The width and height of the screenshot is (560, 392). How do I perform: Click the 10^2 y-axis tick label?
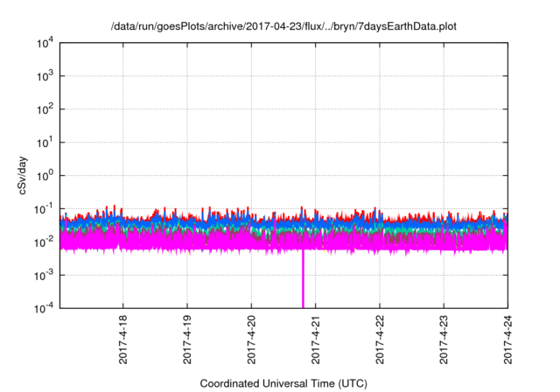45,108
